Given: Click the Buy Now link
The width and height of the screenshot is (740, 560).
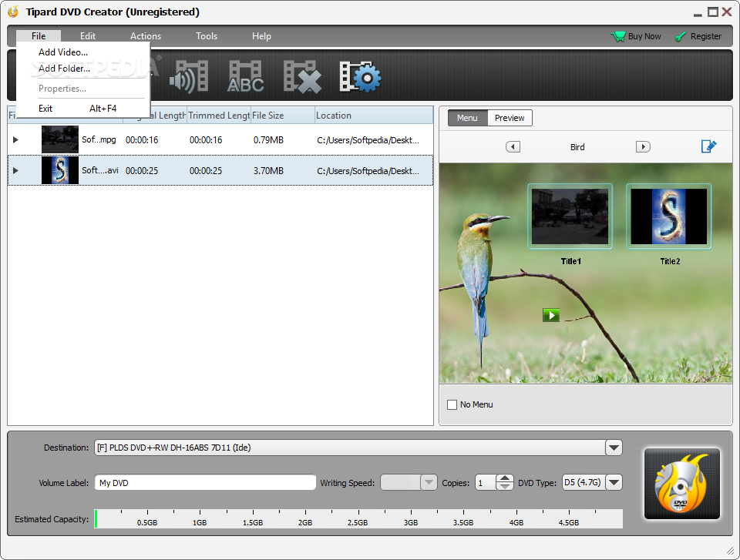Looking at the screenshot, I should click(644, 36).
